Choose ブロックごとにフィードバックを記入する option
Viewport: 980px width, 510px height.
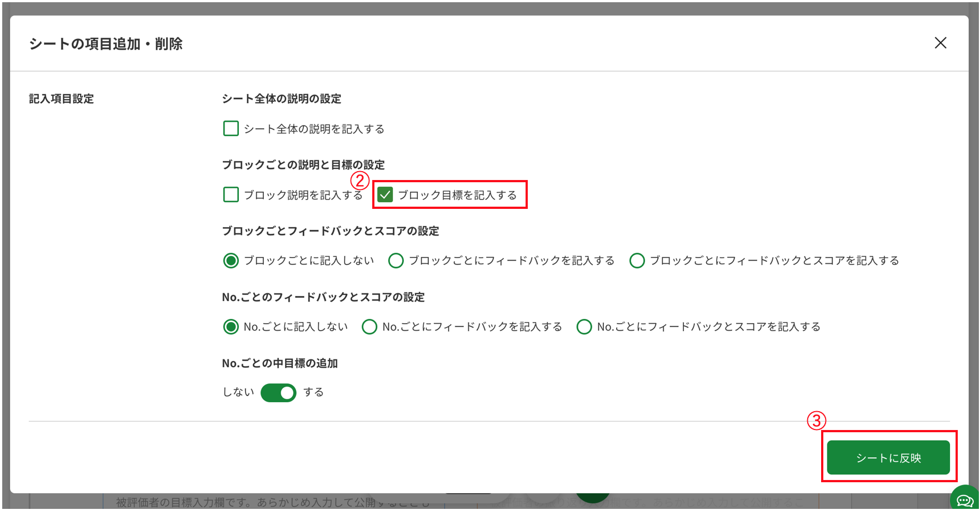click(396, 261)
